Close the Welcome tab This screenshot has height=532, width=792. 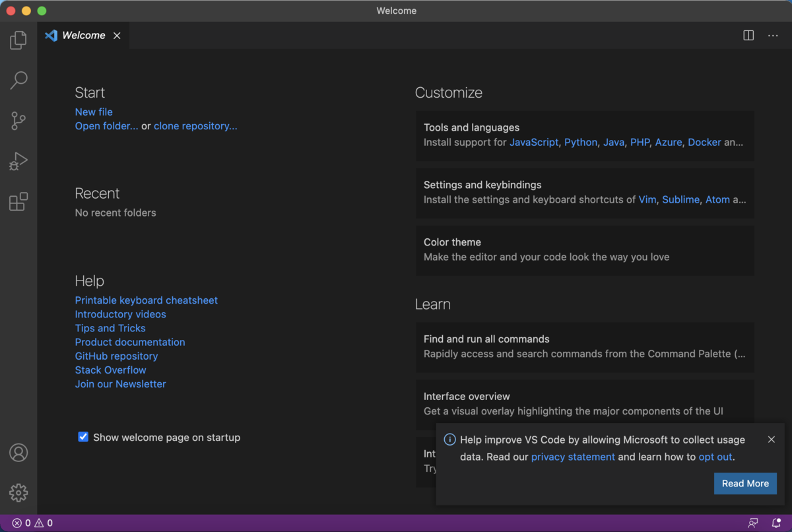tap(117, 36)
